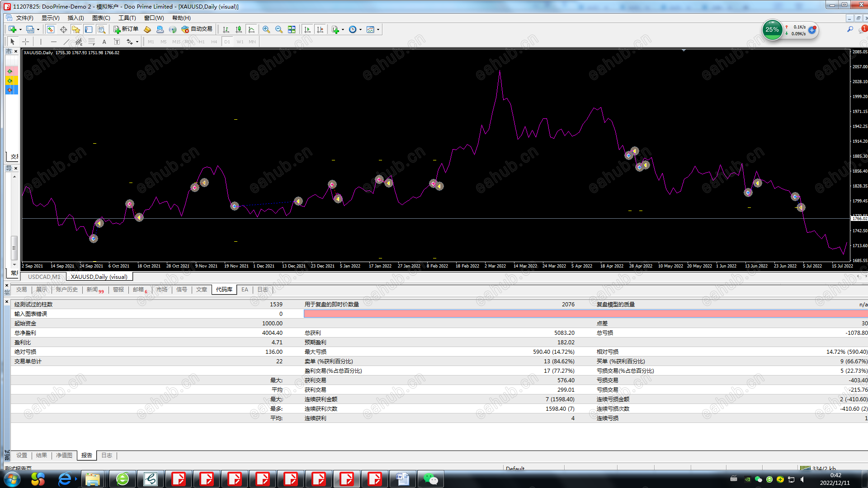Click the M15 timeframe button
Screen dimensions: 868x488
point(176,42)
